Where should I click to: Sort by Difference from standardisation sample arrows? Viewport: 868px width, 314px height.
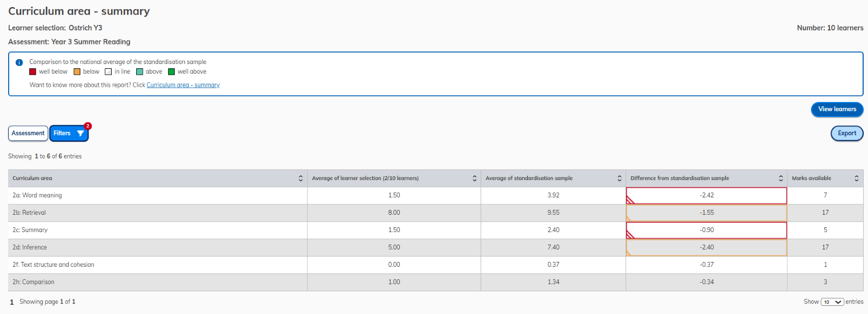pyautogui.click(x=781, y=178)
